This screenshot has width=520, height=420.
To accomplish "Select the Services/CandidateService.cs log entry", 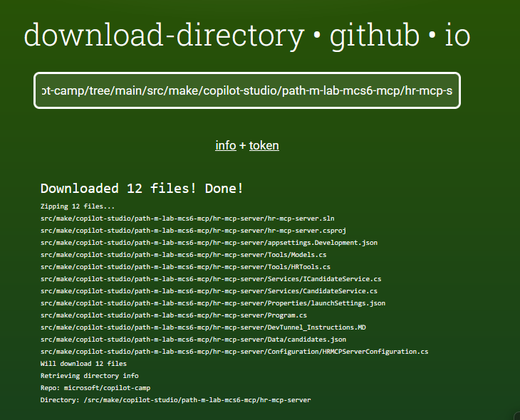I will (x=209, y=290).
